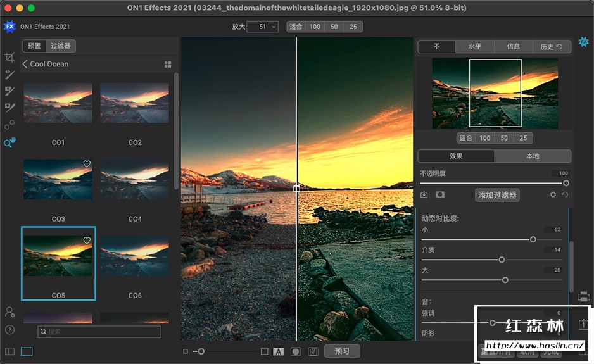The width and height of the screenshot is (594, 364).
Task: Toggle the mask view circle button
Action: point(295,351)
